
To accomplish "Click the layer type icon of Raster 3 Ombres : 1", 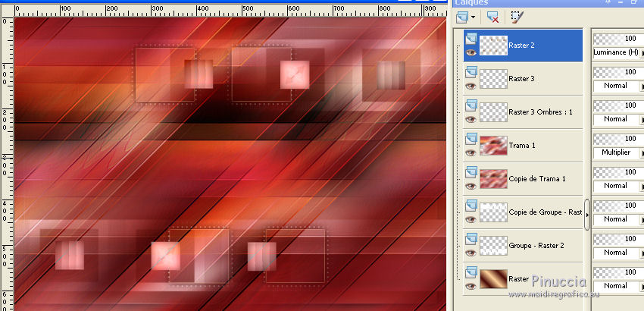I will 471,105.
